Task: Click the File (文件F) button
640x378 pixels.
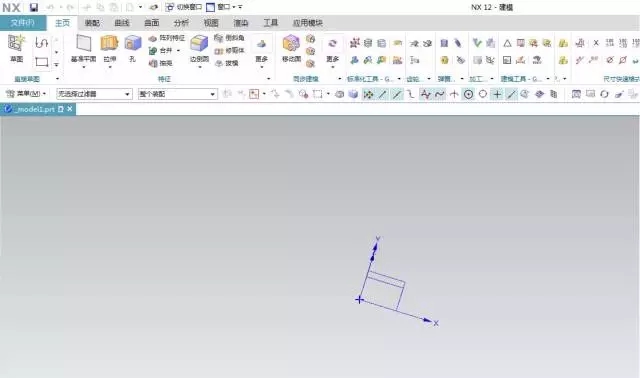Action: coord(23,23)
